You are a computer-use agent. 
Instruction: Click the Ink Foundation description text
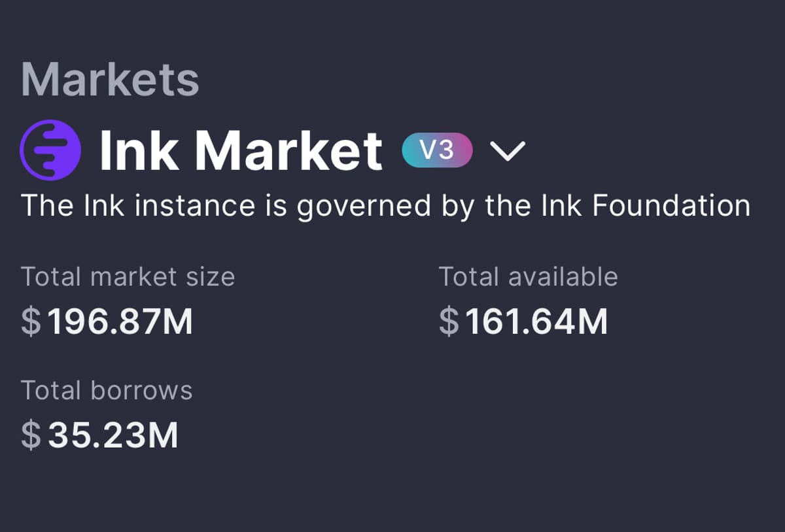385,205
